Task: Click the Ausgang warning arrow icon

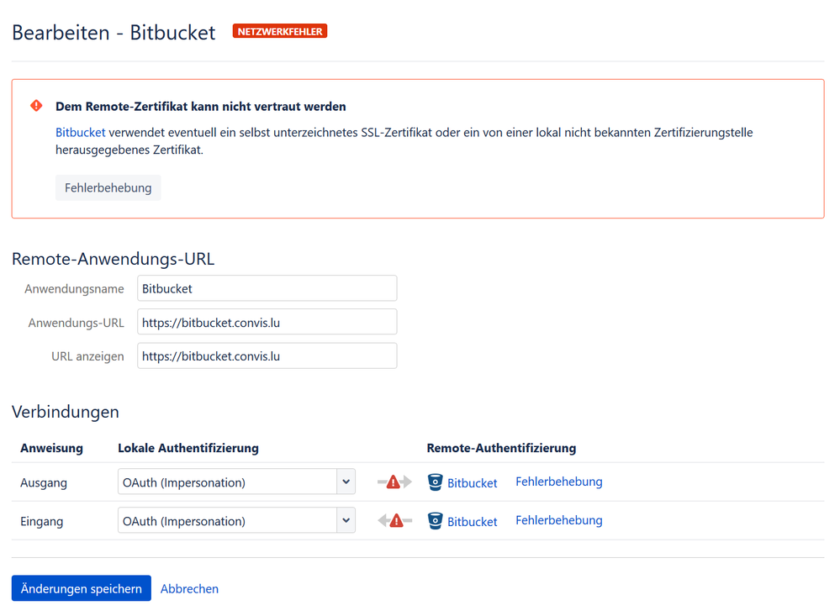Action: point(394,482)
